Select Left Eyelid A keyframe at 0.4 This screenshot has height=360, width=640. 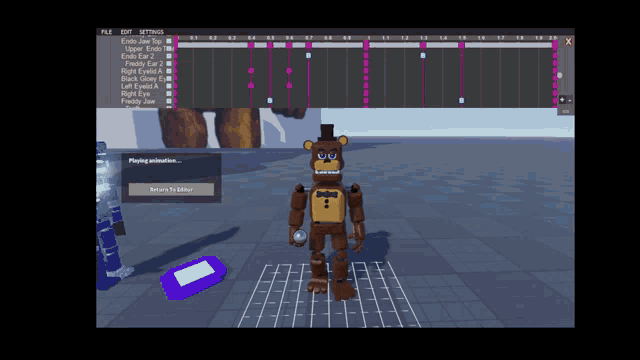pyautogui.click(x=251, y=86)
